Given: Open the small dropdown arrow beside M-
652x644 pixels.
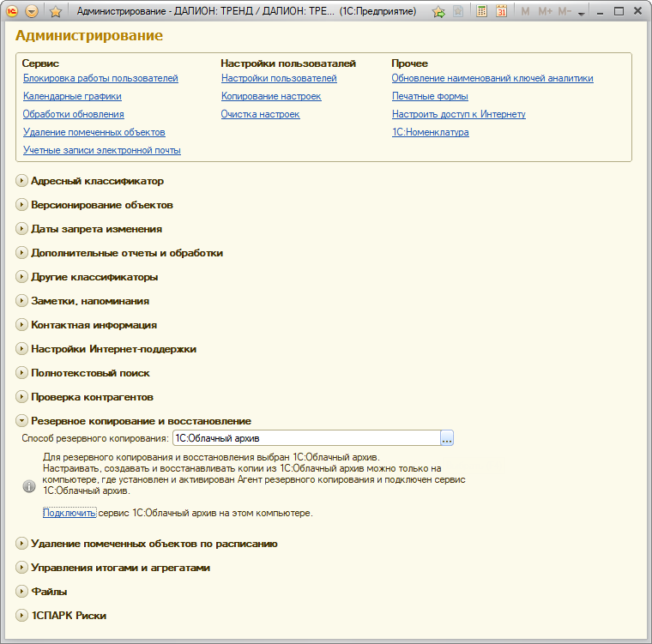Looking at the screenshot, I should click(x=582, y=14).
